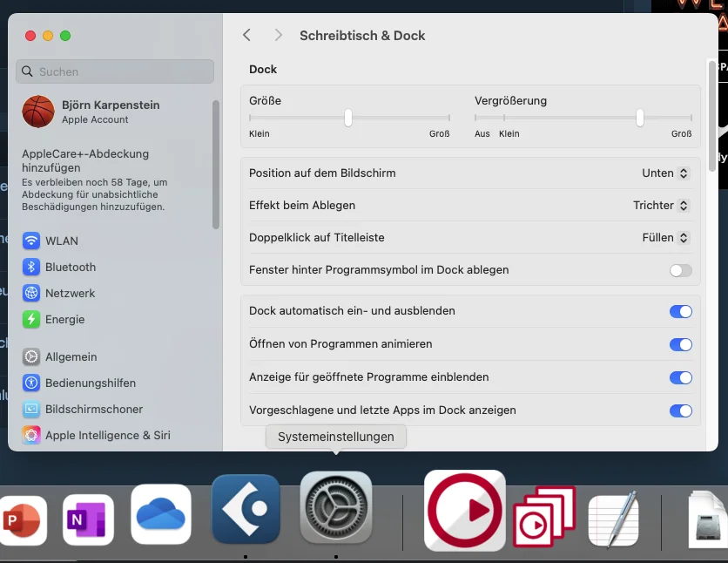Open the TextEdit notepad icon in Dock

614,519
